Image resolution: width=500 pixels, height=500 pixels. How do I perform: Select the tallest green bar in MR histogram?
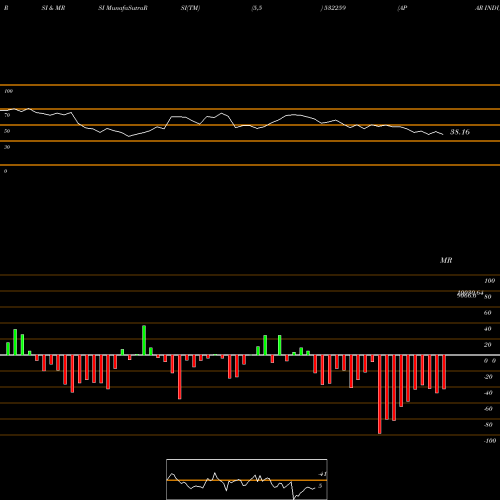[144, 340]
